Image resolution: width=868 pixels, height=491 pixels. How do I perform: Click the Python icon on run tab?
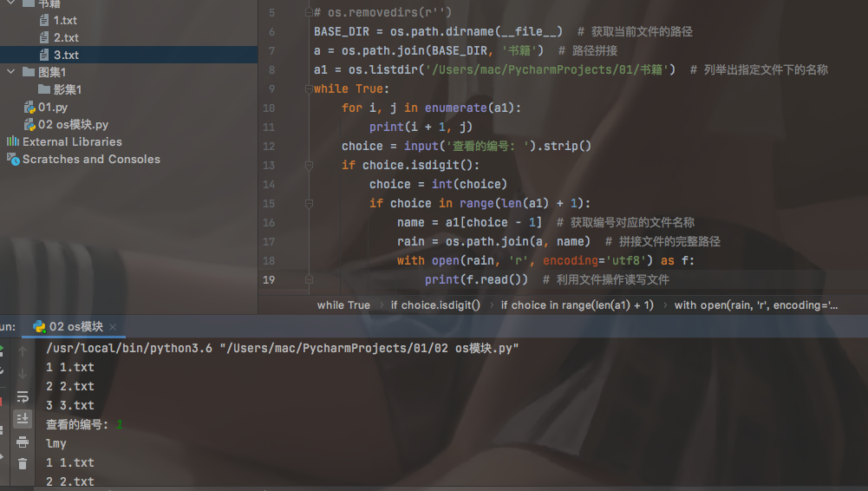click(39, 326)
